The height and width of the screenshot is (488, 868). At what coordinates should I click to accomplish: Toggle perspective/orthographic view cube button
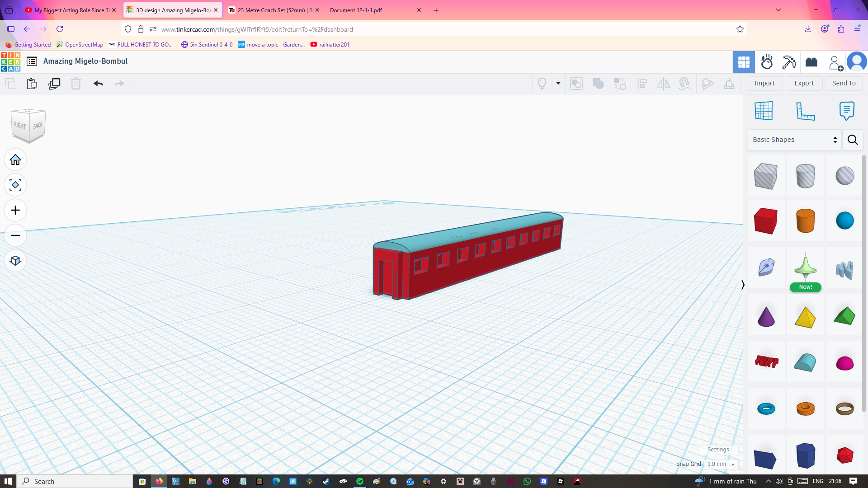(x=15, y=261)
